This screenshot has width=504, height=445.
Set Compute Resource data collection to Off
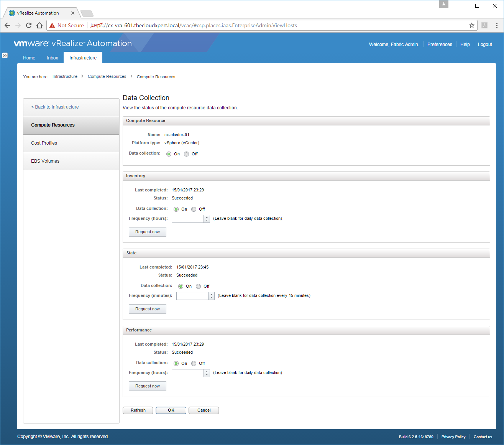187,154
